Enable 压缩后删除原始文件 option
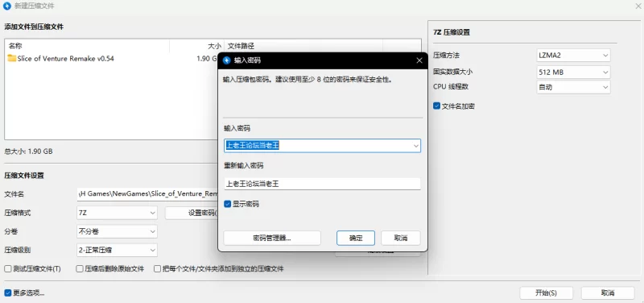 pos(80,269)
